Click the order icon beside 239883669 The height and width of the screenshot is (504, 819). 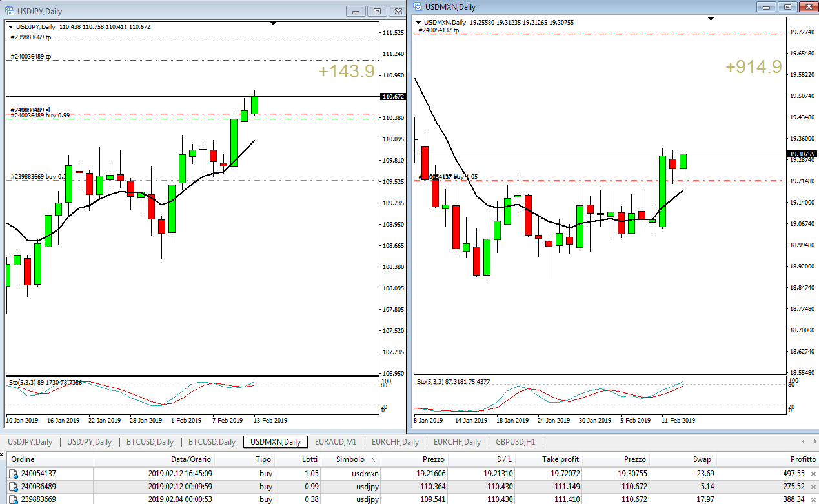click(x=13, y=499)
